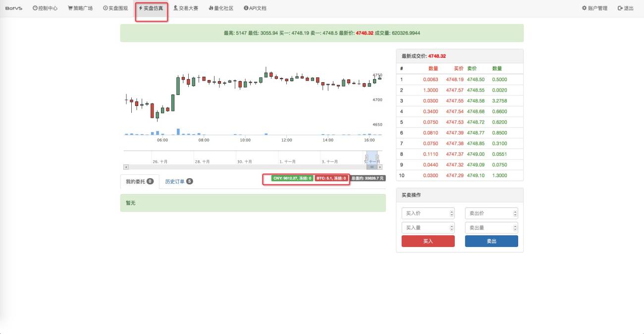Viewport: 644px width, 334px height.
Task: Open the API文档 info link
Action: (255, 8)
